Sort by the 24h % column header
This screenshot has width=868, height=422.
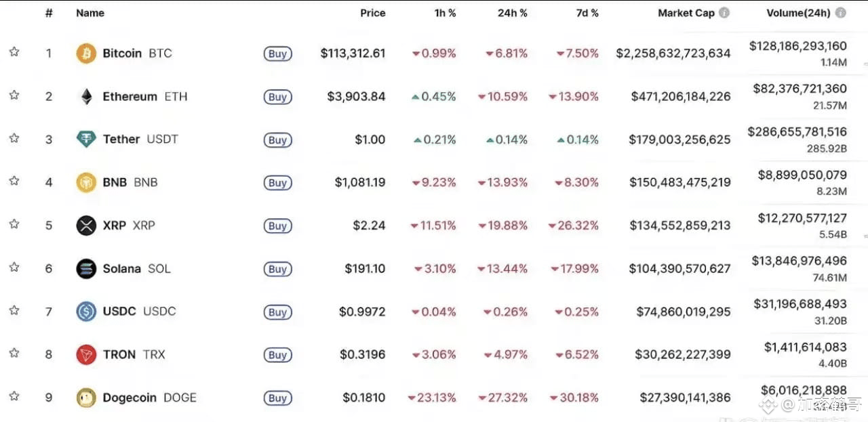point(513,13)
